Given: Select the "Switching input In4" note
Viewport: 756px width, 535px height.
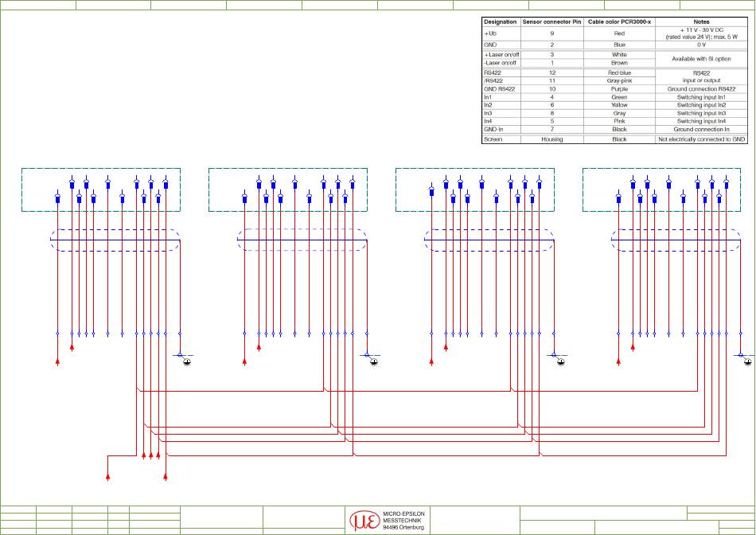Looking at the screenshot, I should click(x=702, y=122).
